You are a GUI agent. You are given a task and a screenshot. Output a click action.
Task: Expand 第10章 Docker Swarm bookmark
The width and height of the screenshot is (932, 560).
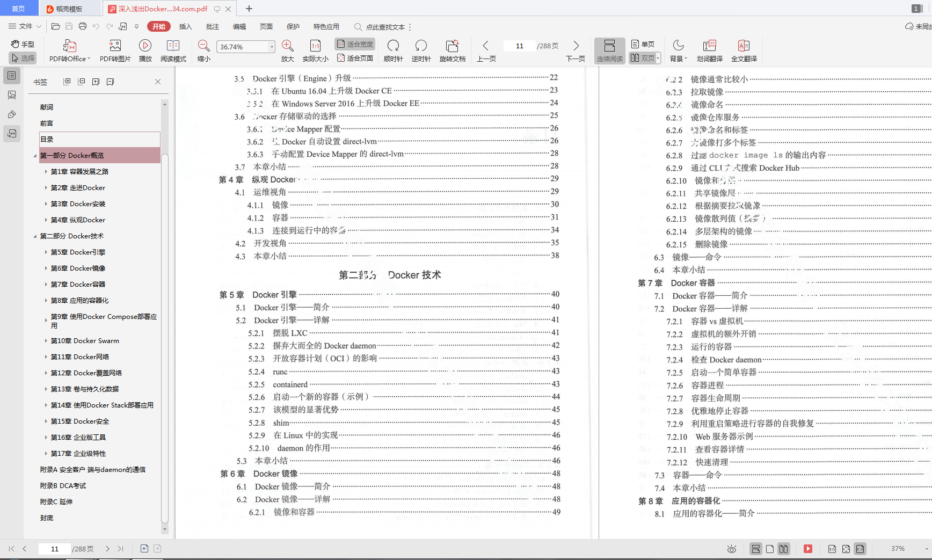point(46,341)
